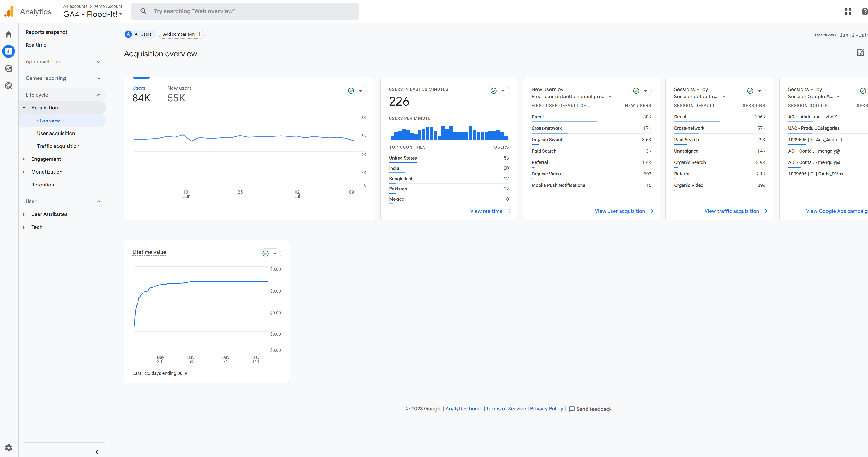
Task: Open Terms of Service footer link
Action: click(506, 409)
